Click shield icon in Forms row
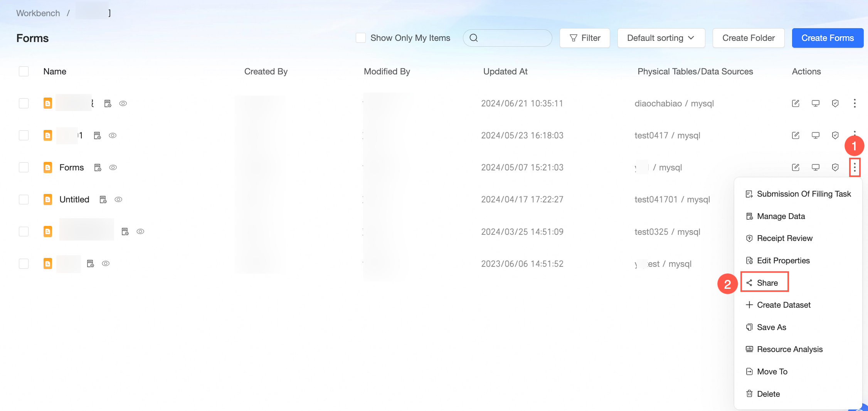Image resolution: width=868 pixels, height=411 pixels. click(x=835, y=167)
